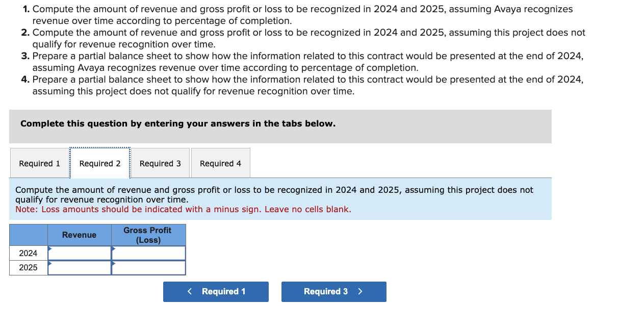Screen dimensions: 644x328
Task: Click the Required 1 navigation button
Action: pos(216,291)
